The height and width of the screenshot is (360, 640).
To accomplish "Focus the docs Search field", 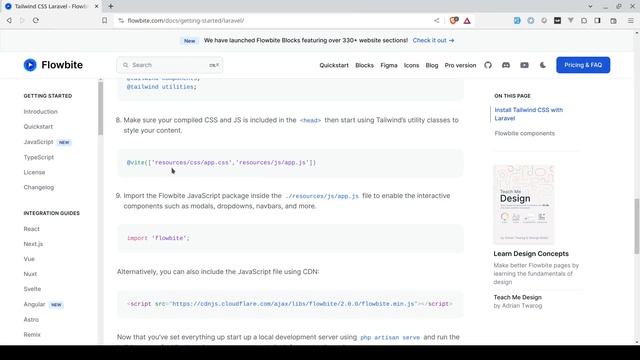I will 170,65.
